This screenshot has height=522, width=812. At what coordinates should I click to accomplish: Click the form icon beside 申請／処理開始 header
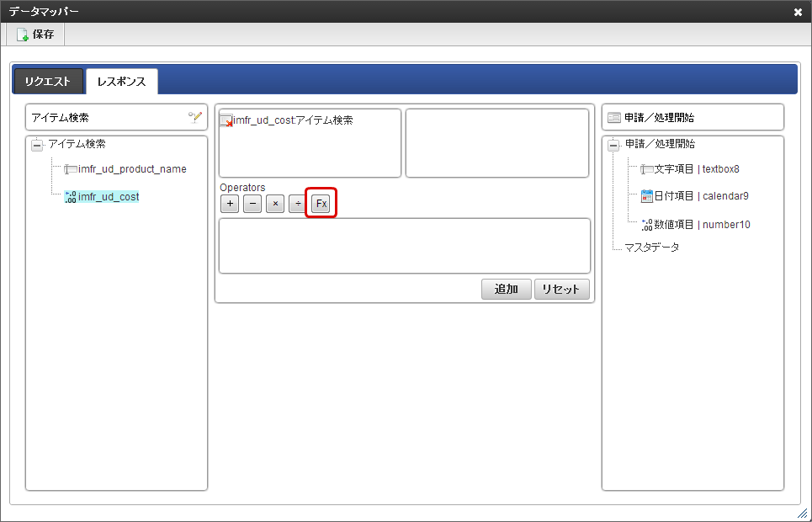[x=614, y=118]
